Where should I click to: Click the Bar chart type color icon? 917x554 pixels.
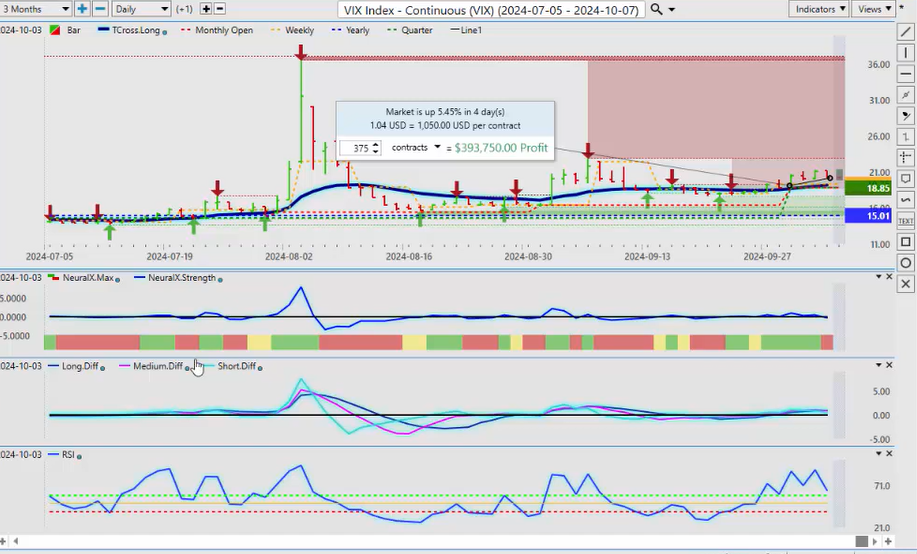pos(54,30)
